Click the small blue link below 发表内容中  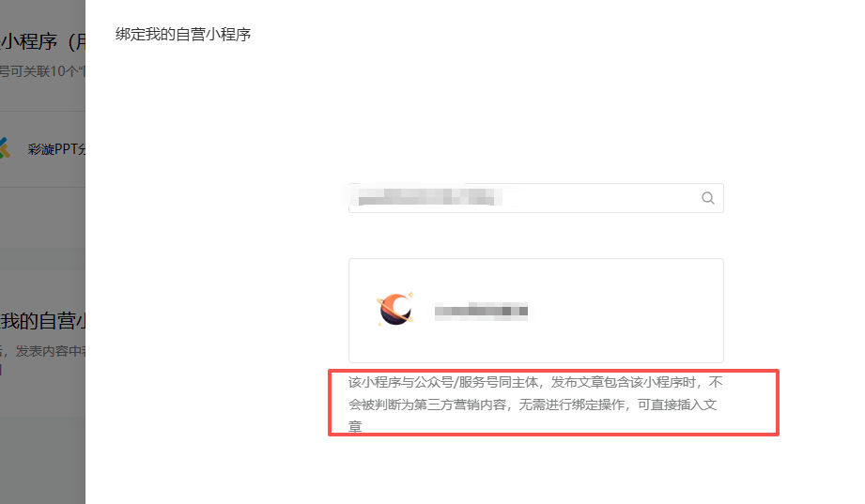point(1,370)
